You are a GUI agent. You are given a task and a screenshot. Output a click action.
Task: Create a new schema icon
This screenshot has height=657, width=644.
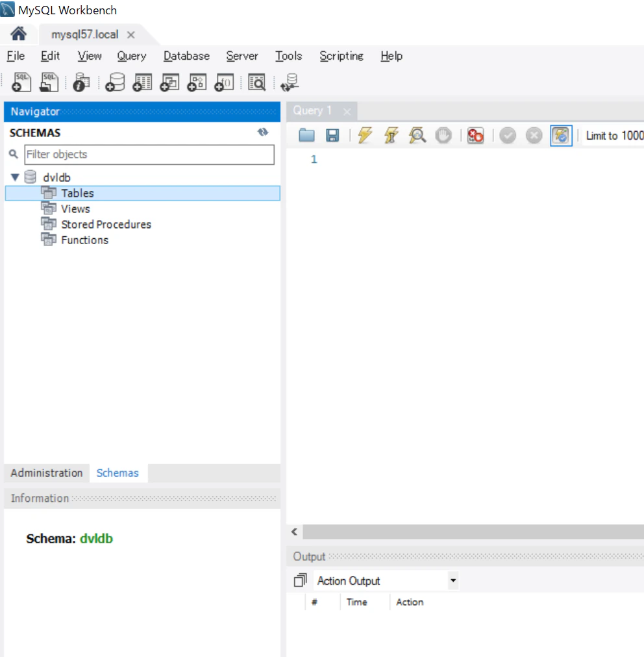(x=115, y=82)
